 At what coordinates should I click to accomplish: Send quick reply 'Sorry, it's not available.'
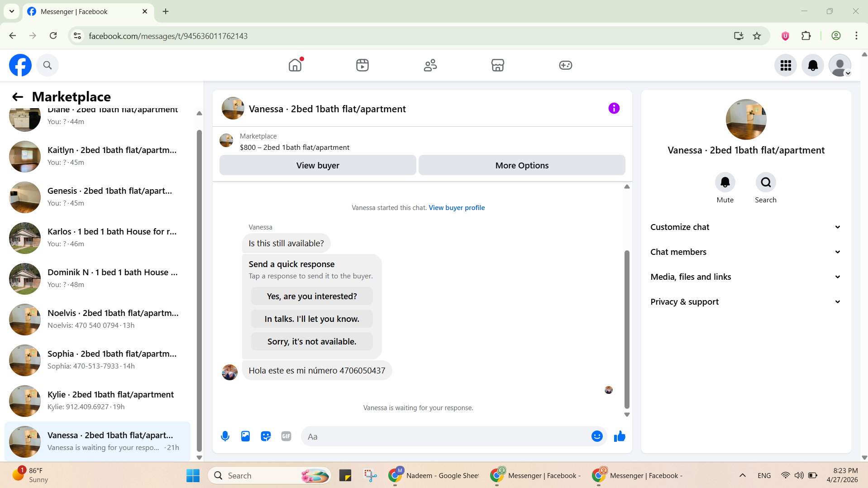pyautogui.click(x=312, y=342)
